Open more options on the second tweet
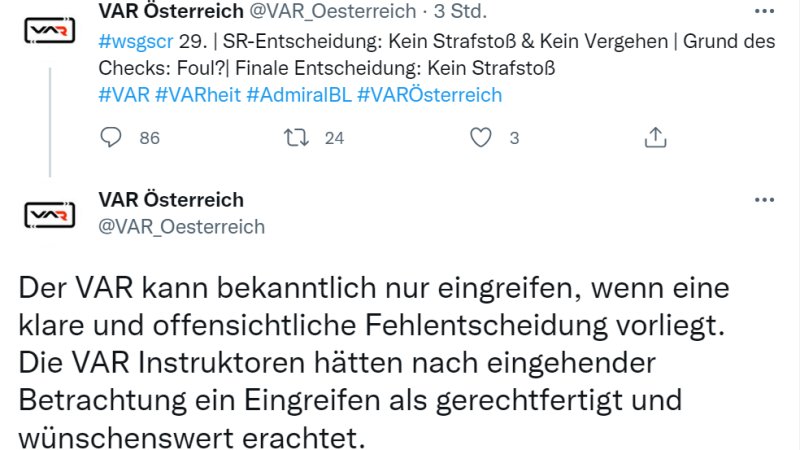 click(764, 200)
